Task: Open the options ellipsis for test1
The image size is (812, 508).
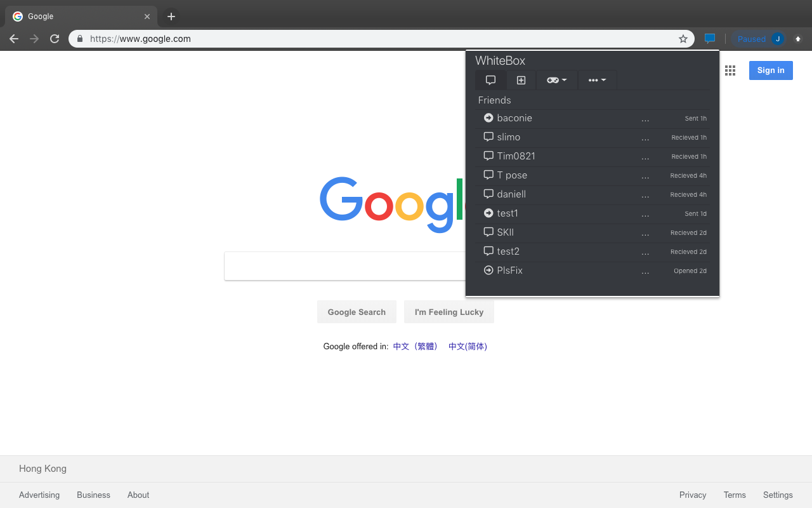Action: click(645, 214)
